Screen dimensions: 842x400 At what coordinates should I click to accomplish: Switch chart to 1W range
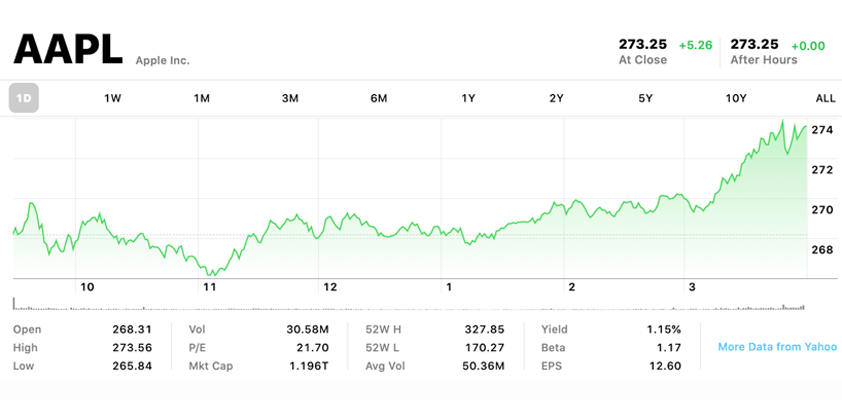(x=113, y=98)
